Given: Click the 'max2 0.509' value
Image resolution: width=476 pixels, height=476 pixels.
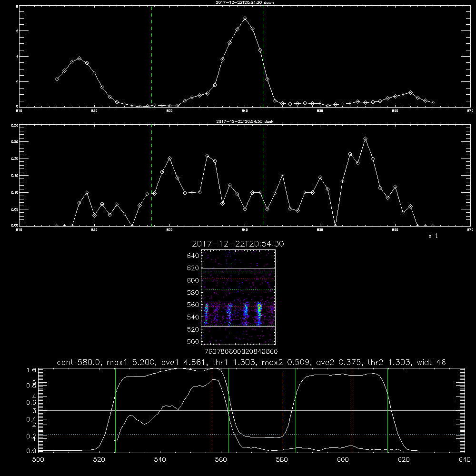Looking at the screenshot, I should tap(285, 362).
